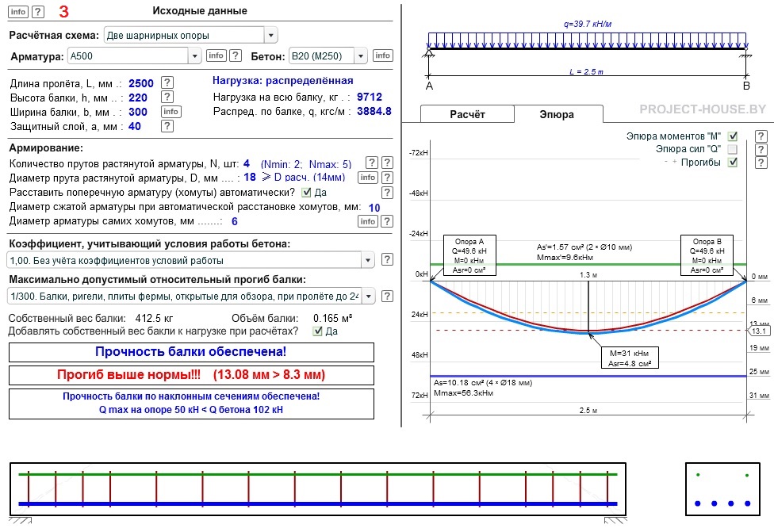Change the stirrup diameter value 6

click(x=235, y=221)
